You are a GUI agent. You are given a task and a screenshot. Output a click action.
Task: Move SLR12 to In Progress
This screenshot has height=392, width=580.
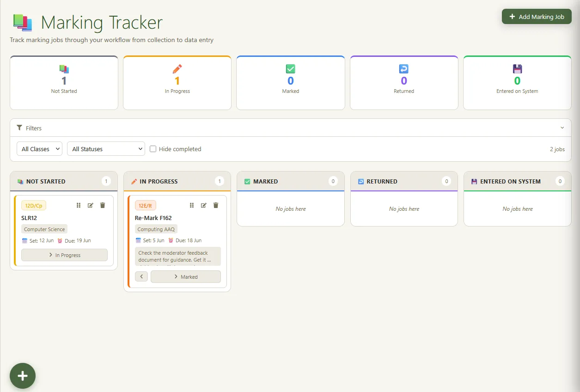click(64, 255)
